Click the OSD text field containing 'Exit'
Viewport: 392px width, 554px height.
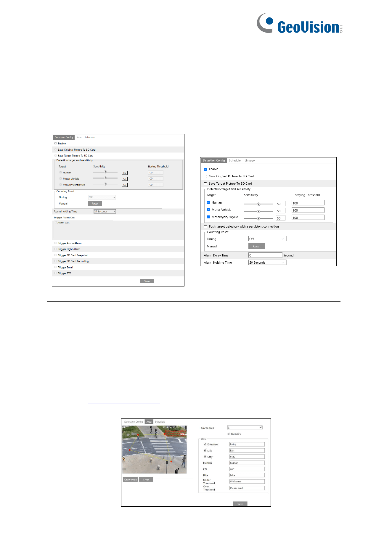click(x=247, y=450)
